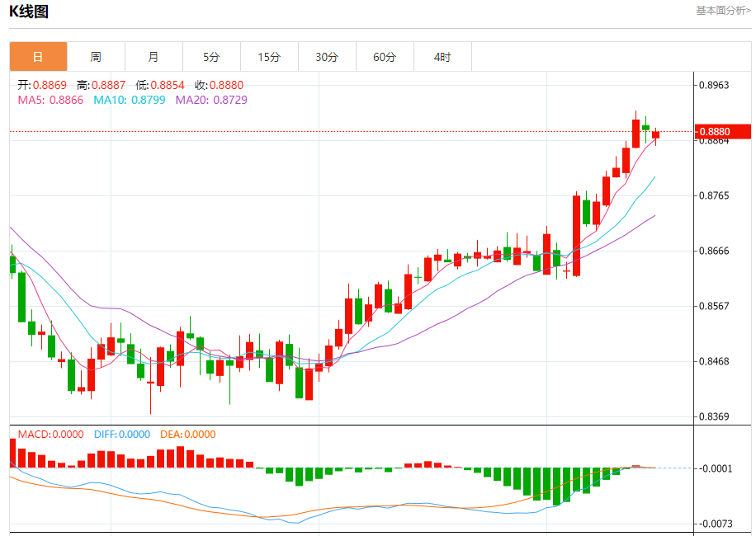Click the MA10 0.8799 legend label
Viewport: 756px width, 536px height.
(130, 100)
